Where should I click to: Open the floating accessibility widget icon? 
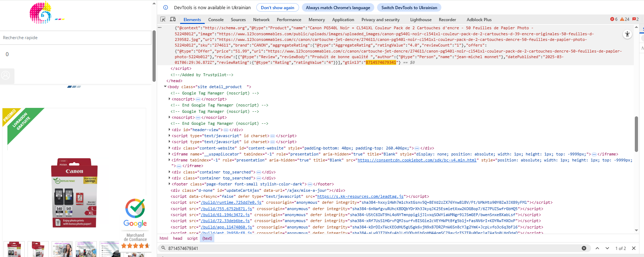[x=627, y=34]
